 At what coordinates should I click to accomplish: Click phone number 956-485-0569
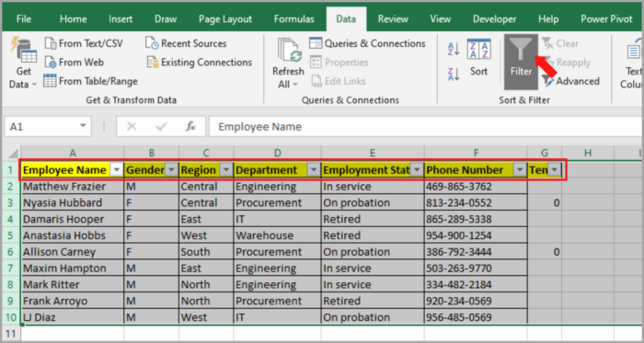tap(476, 317)
